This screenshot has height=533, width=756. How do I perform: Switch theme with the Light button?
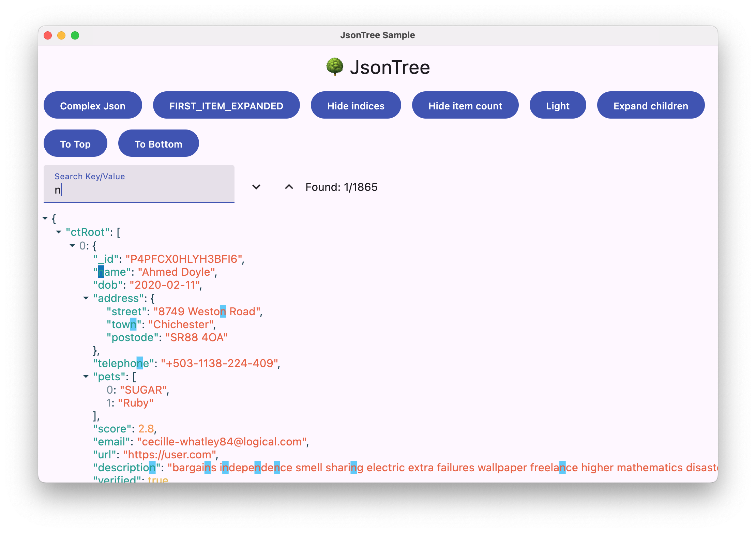click(557, 105)
